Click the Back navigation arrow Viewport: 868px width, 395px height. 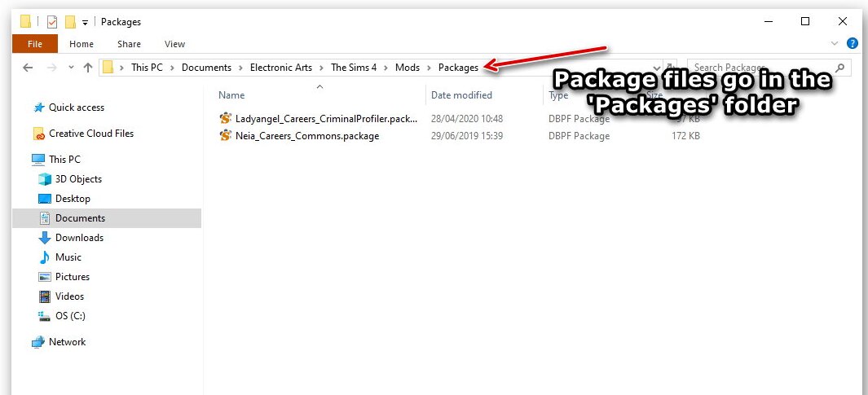tap(28, 68)
